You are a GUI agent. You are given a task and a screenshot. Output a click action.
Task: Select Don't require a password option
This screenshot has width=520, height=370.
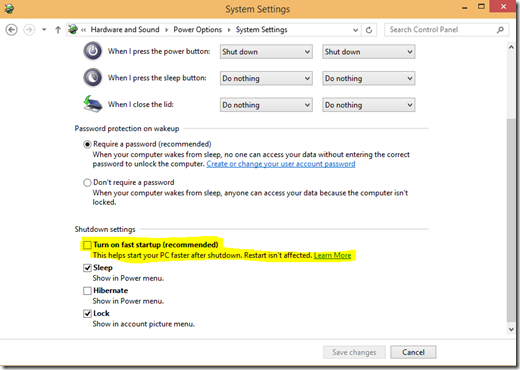tap(87, 183)
